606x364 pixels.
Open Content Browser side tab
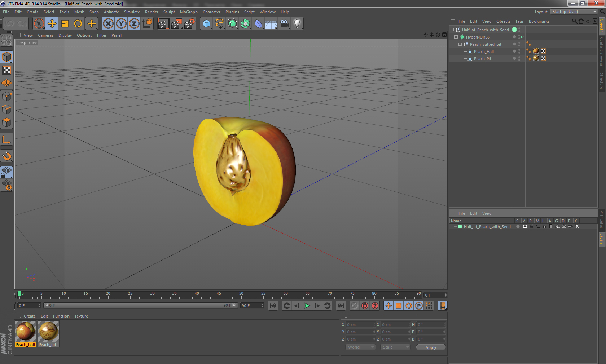602,51
